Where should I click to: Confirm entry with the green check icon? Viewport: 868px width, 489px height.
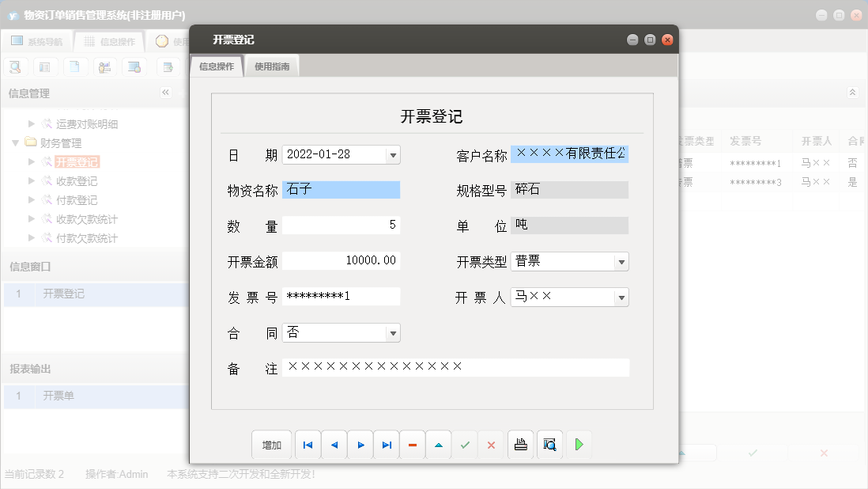click(x=465, y=444)
